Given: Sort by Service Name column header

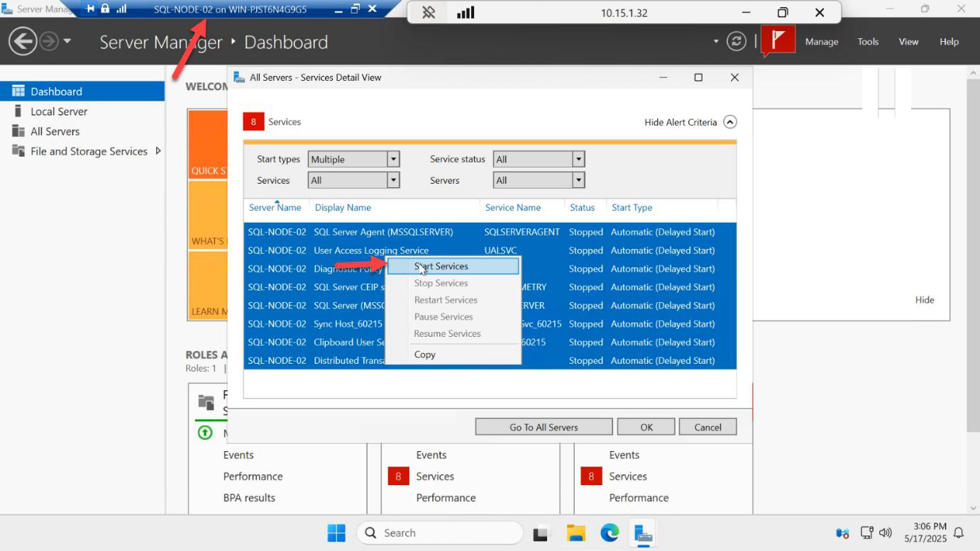Looking at the screenshot, I should click(x=513, y=208).
